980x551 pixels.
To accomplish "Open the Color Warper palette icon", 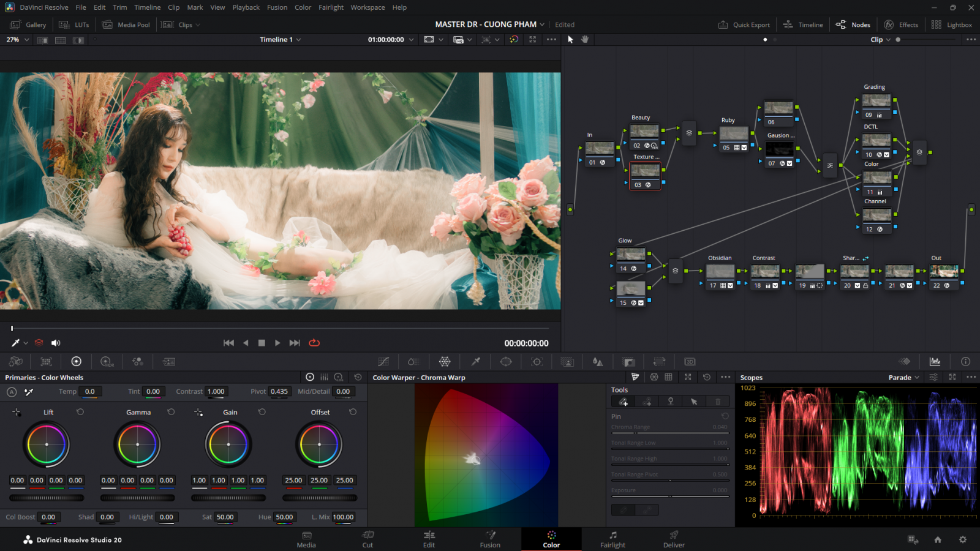I will click(445, 362).
